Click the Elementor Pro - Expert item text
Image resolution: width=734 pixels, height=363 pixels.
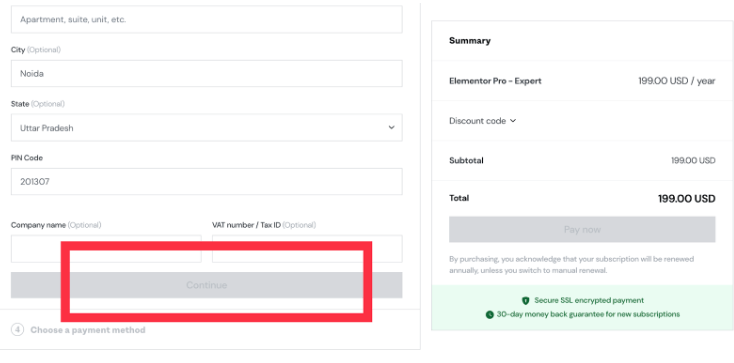tap(495, 81)
